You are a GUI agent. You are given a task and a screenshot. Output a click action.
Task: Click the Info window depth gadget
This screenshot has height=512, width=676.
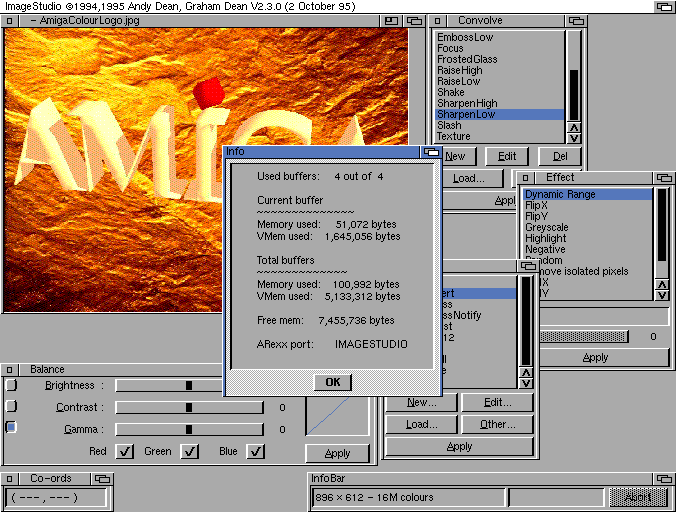click(x=431, y=152)
